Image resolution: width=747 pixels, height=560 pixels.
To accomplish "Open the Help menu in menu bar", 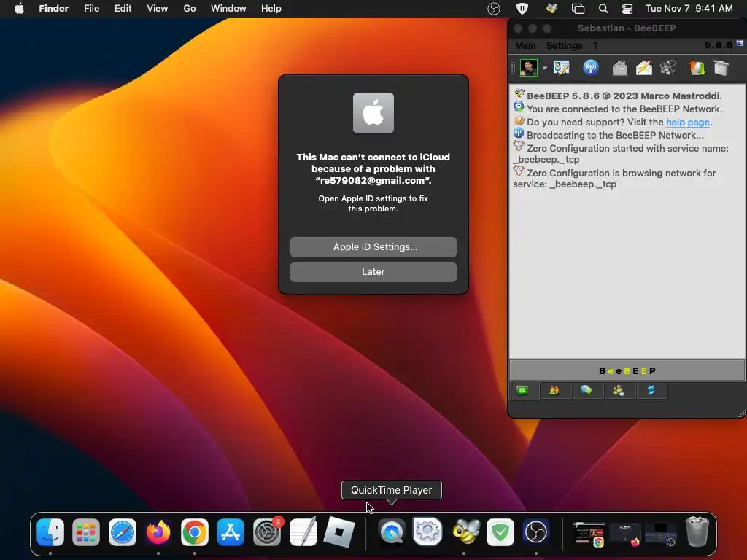I will coord(271,8).
